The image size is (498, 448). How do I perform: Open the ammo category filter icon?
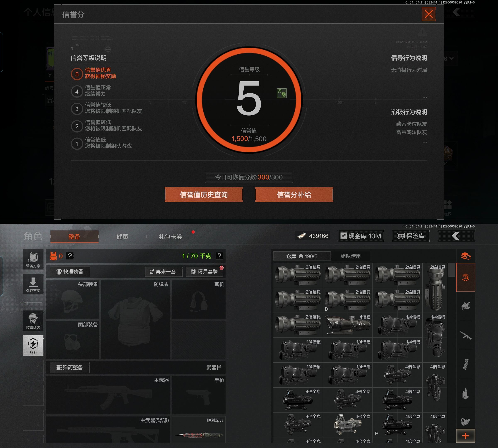tap(465, 393)
